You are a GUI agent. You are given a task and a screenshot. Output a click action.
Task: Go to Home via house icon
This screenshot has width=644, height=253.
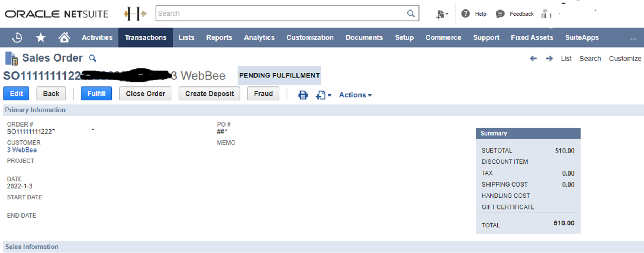64,38
